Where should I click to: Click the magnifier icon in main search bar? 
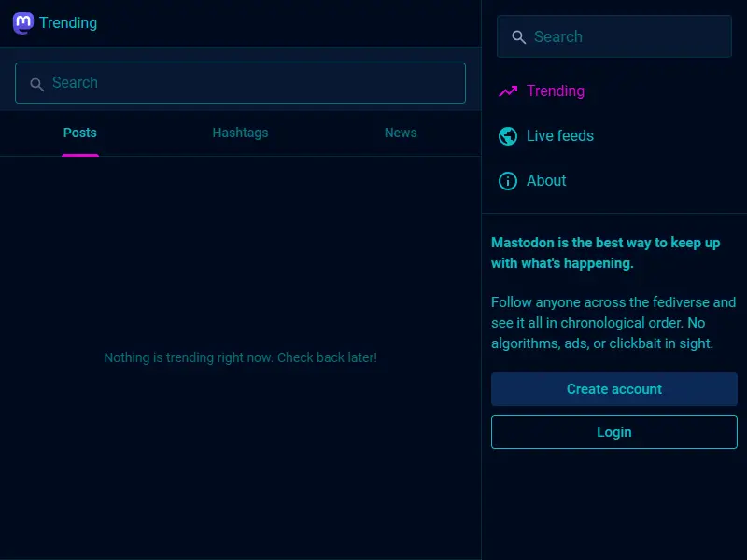click(37, 84)
